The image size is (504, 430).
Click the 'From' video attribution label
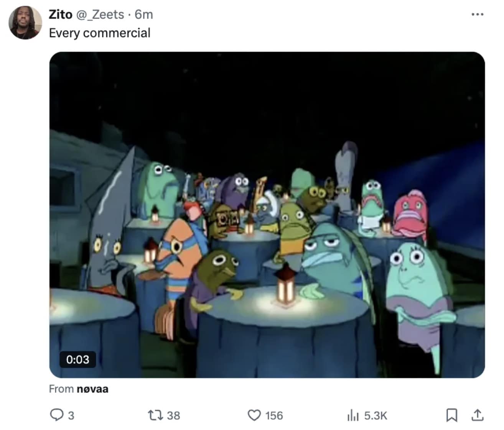point(61,389)
